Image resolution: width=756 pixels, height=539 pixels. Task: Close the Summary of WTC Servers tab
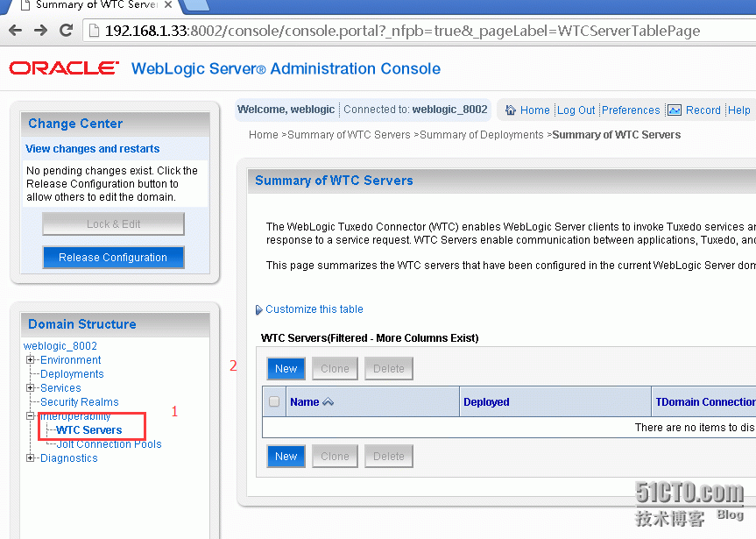click(168, 5)
